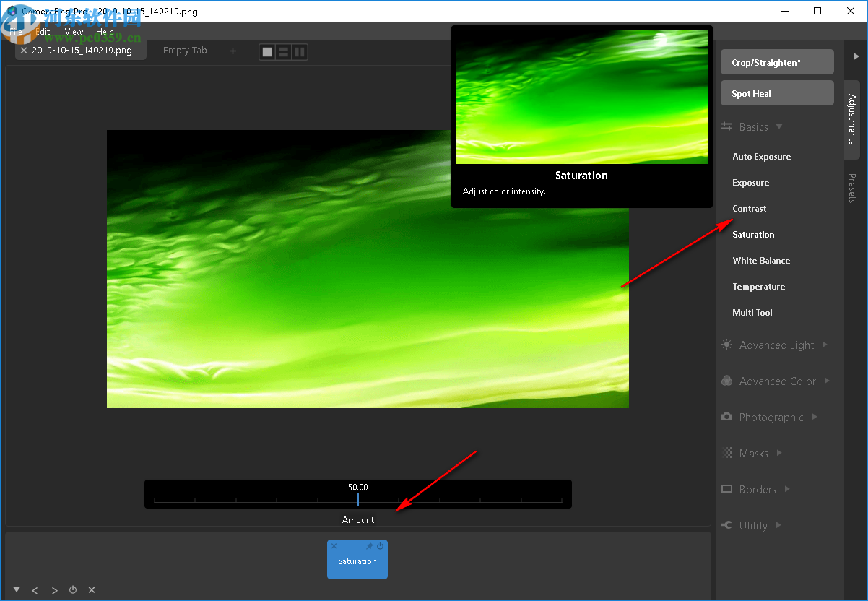868x601 pixels.
Task: Pin the Saturation tile
Action: click(x=370, y=546)
